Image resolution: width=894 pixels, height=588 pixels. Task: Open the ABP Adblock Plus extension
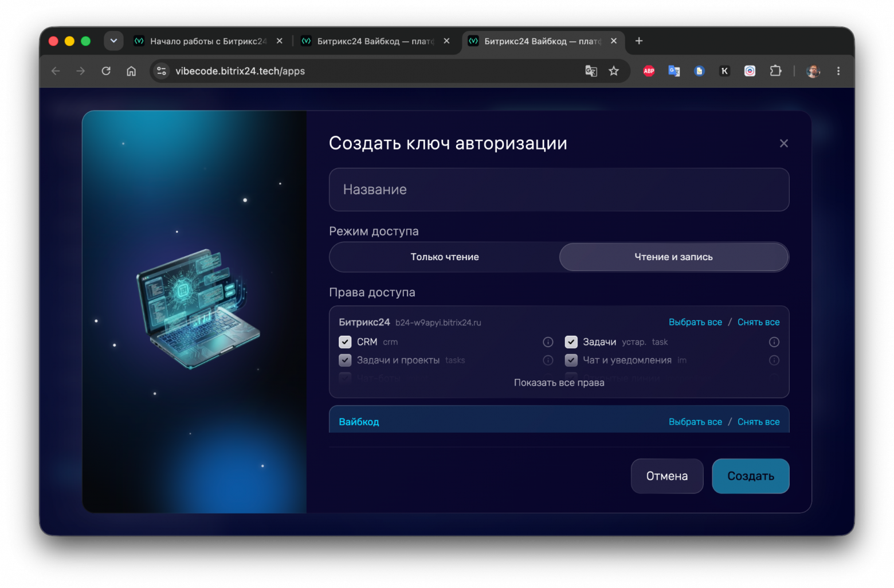[x=649, y=71]
